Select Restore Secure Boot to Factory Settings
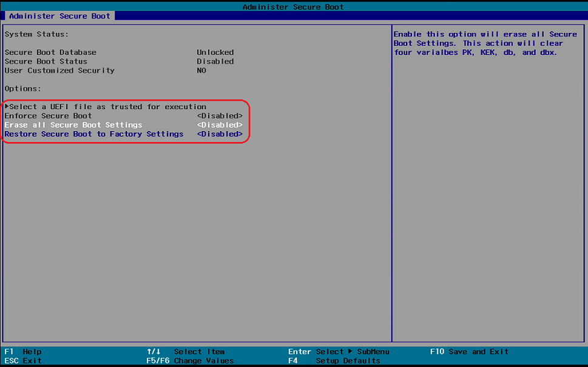The width and height of the screenshot is (588, 367). point(93,134)
